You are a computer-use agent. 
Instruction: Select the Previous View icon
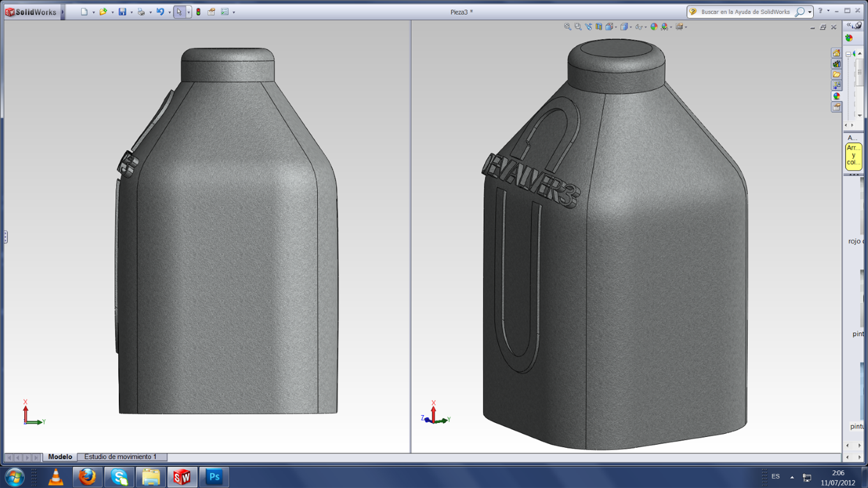(588, 27)
